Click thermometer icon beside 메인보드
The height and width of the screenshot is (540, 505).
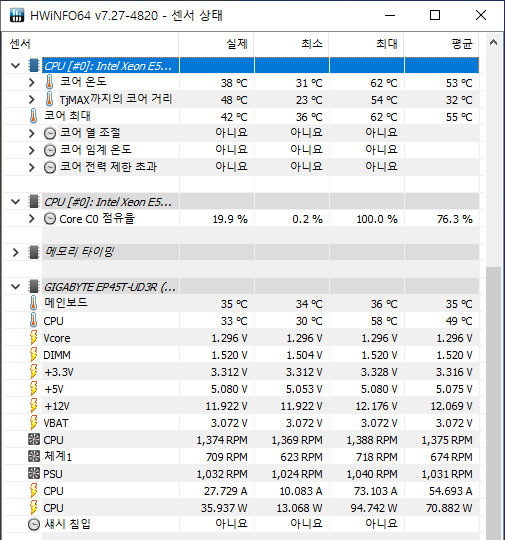click(33, 303)
